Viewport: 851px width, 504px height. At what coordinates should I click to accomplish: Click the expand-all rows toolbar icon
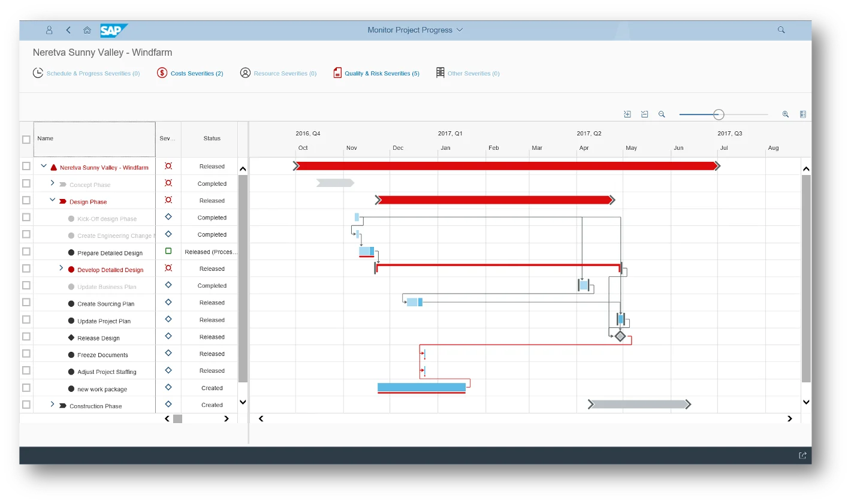pos(627,114)
